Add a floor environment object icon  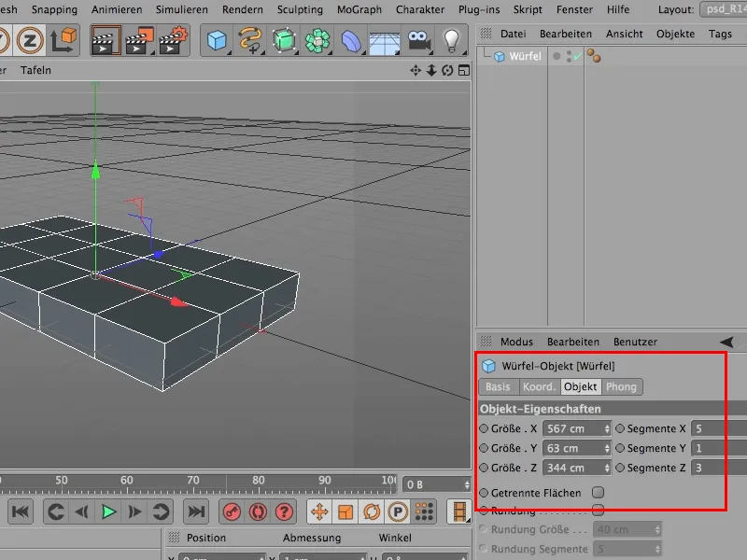[385, 42]
